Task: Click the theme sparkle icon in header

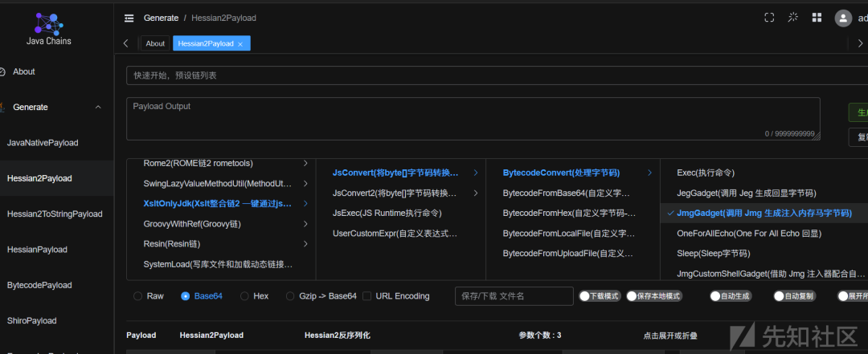Action: click(792, 18)
